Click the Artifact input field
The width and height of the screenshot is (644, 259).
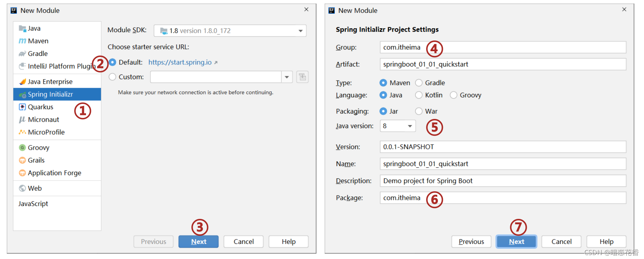coord(503,64)
